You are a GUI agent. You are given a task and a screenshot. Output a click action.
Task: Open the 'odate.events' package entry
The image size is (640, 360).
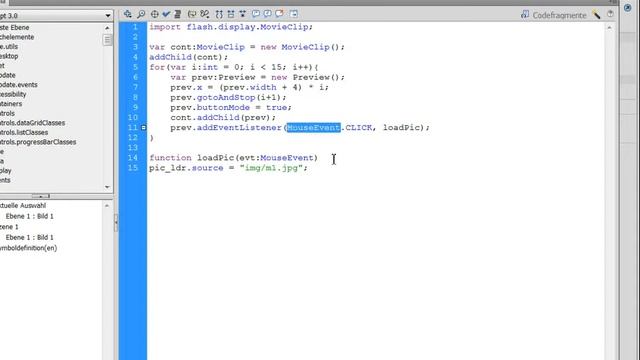pyautogui.click(x=19, y=84)
